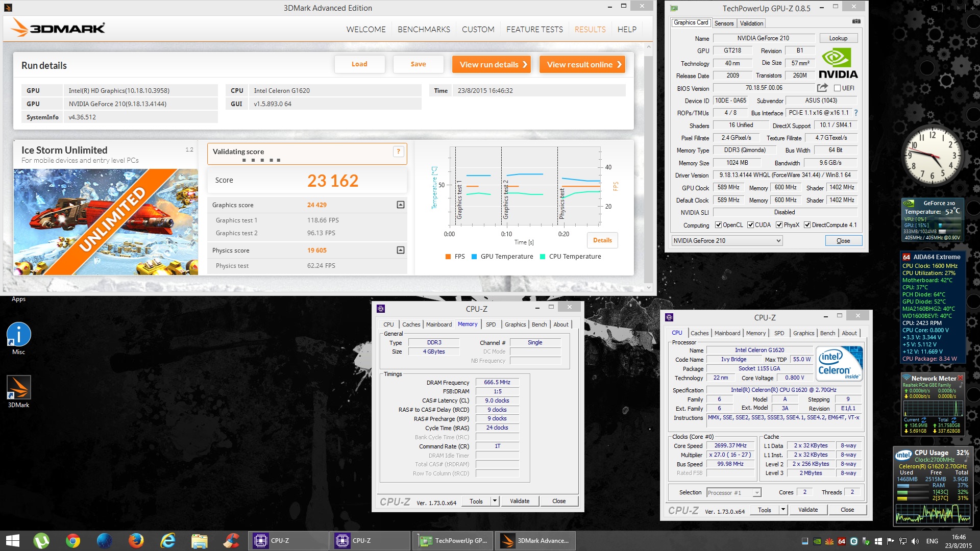This screenshot has width=980, height=551.
Task: Click the orange FPS legend swatch
Action: (x=448, y=257)
